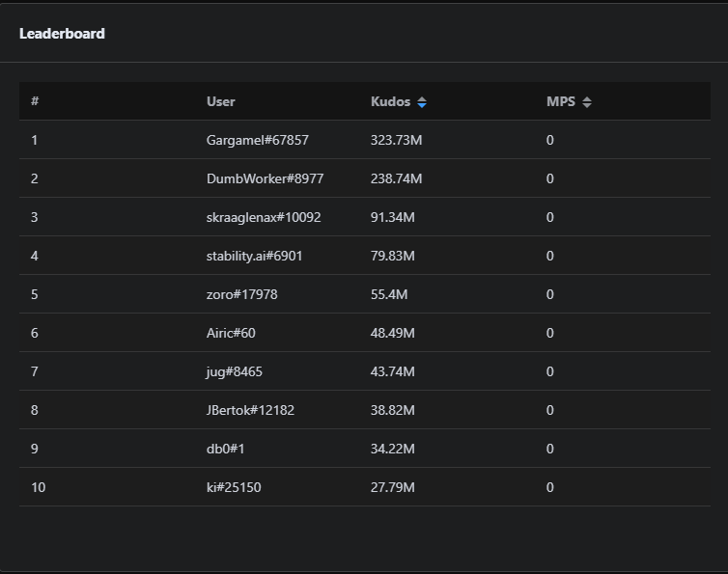
Task: Select user stability.ai#6901
Action: point(254,256)
